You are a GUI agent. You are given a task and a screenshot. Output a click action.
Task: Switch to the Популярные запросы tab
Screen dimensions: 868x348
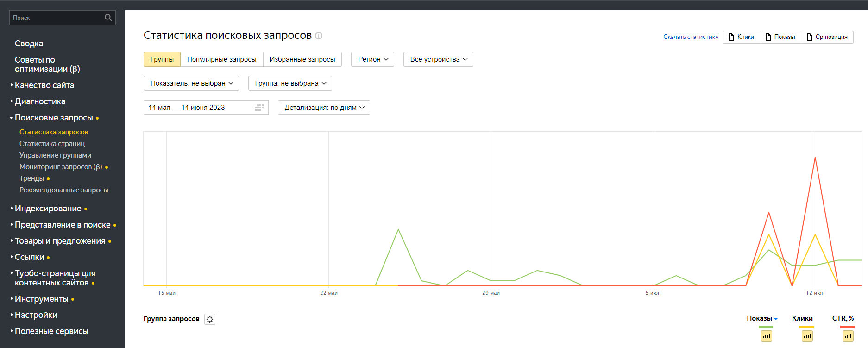[x=221, y=59]
